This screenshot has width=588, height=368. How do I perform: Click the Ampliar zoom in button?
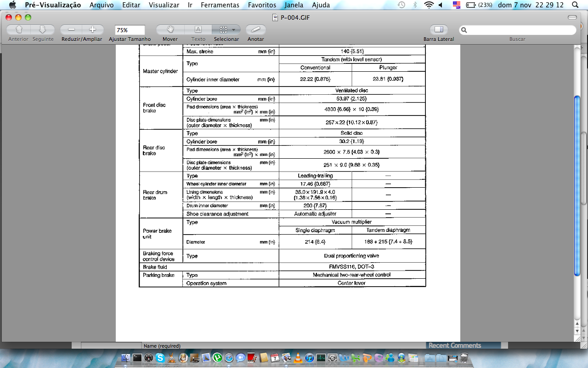point(92,29)
